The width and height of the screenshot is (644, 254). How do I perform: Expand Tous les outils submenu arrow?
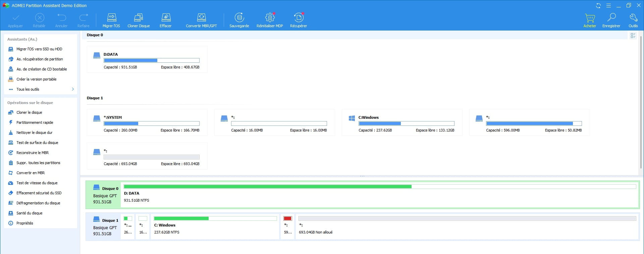(73, 89)
